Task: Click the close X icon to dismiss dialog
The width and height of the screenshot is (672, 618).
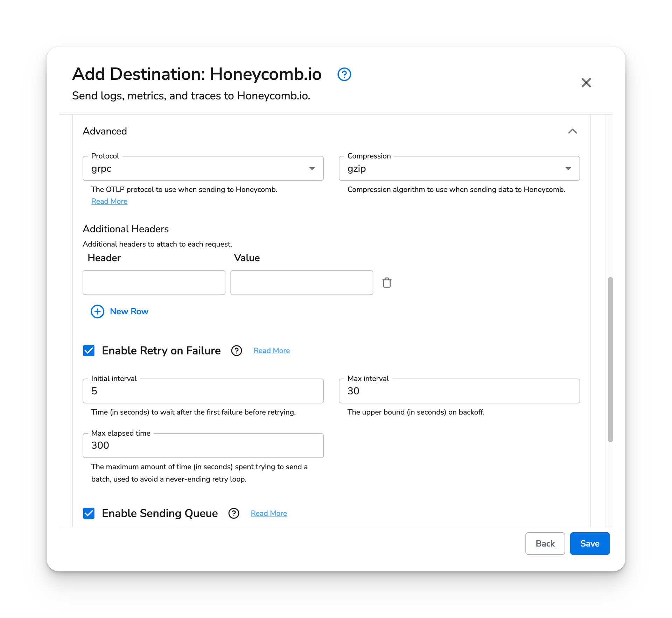Action: (x=586, y=82)
